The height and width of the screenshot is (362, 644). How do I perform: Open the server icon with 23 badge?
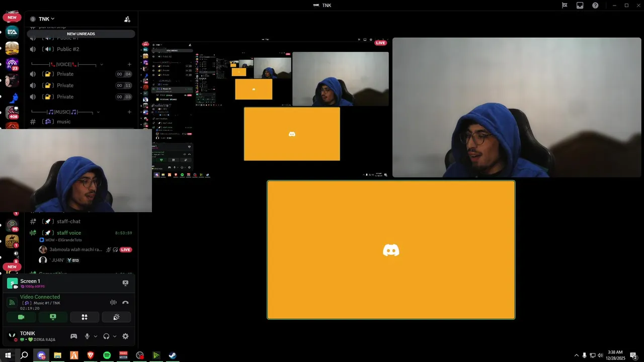(12, 64)
